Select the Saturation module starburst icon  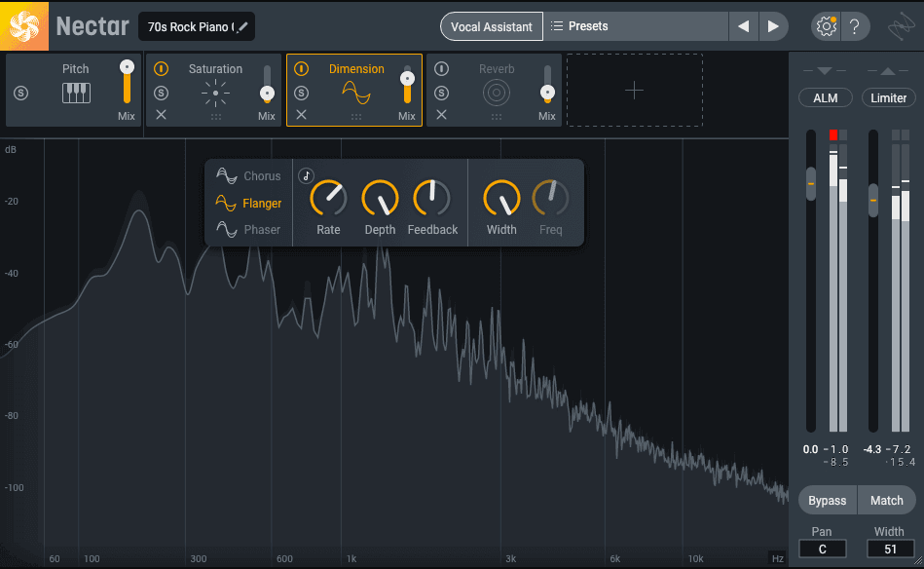(216, 94)
